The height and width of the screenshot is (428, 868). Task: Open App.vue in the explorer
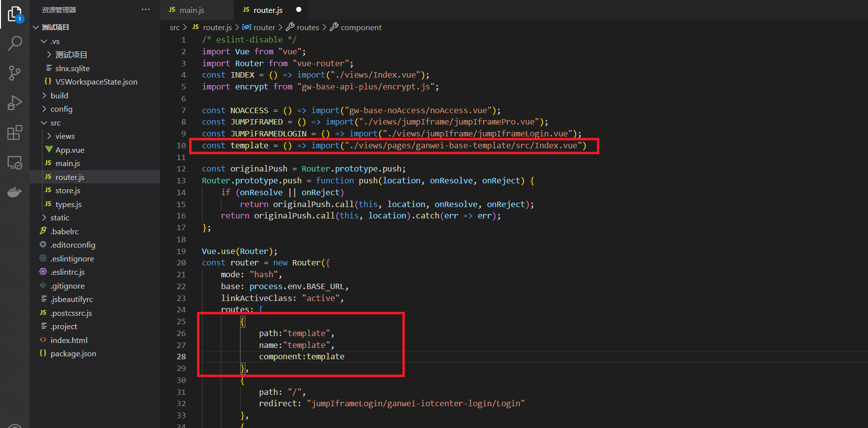(70, 150)
